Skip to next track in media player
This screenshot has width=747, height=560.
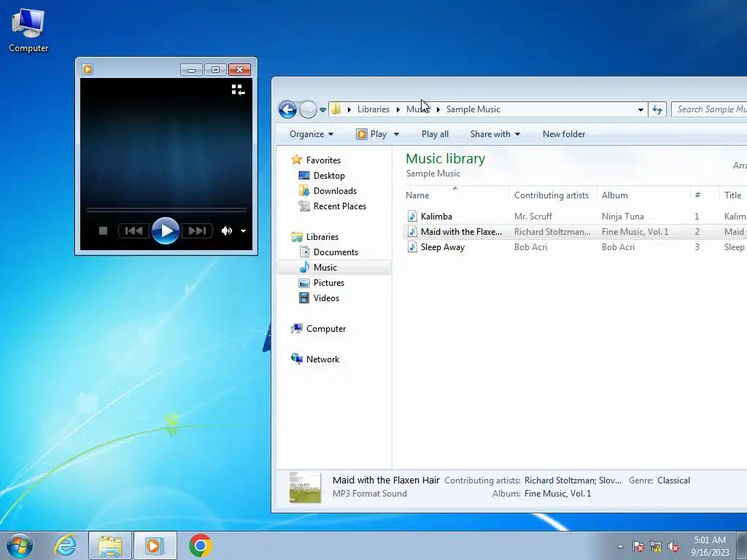(x=197, y=231)
